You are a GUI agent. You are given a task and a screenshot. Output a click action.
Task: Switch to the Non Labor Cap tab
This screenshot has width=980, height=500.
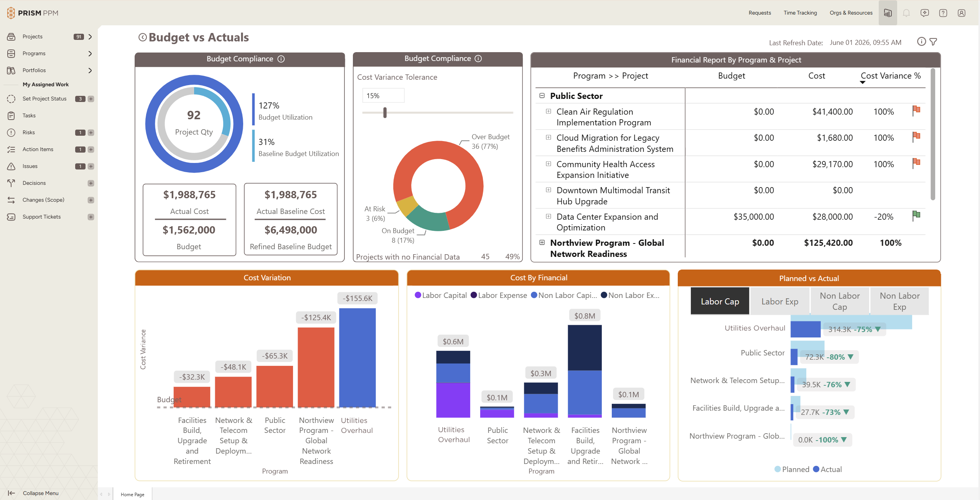pos(840,301)
